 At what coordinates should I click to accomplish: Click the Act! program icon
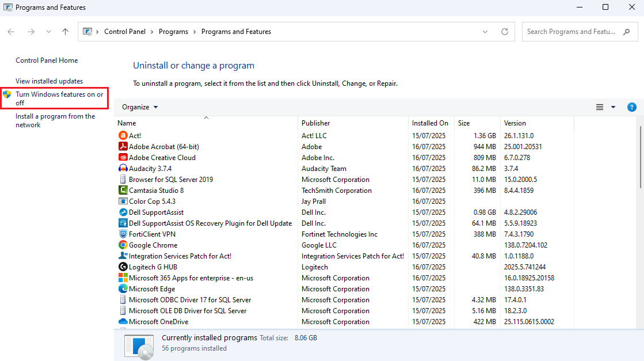pyautogui.click(x=123, y=135)
